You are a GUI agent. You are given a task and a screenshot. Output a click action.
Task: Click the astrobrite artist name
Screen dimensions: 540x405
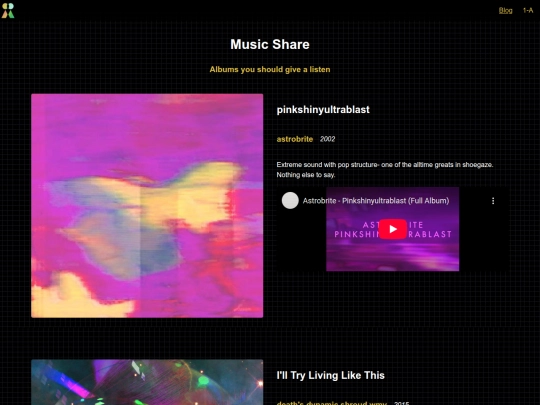pyautogui.click(x=295, y=139)
